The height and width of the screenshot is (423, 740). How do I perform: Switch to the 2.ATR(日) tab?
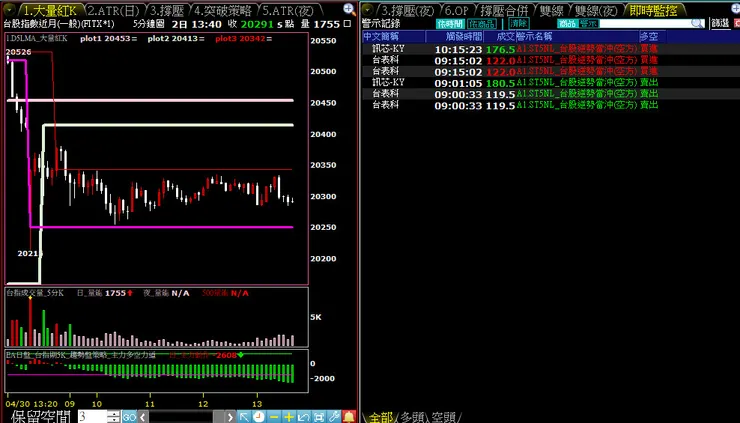tap(113, 10)
